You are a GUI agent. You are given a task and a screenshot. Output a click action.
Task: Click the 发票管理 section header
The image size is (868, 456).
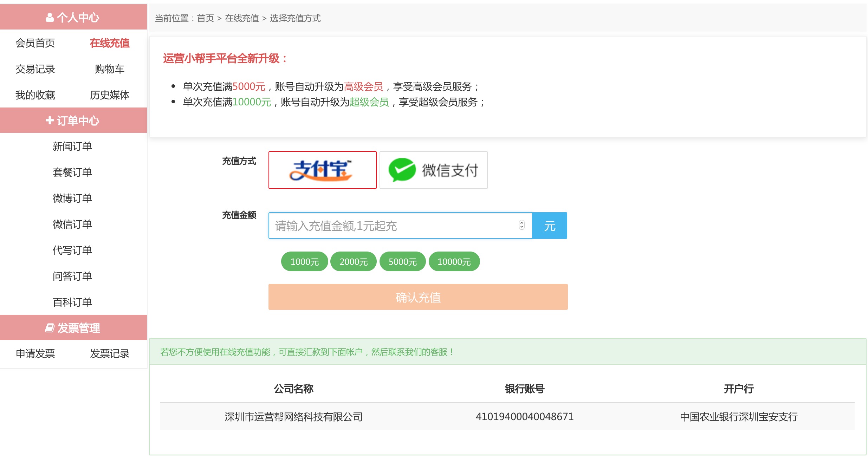(73, 327)
